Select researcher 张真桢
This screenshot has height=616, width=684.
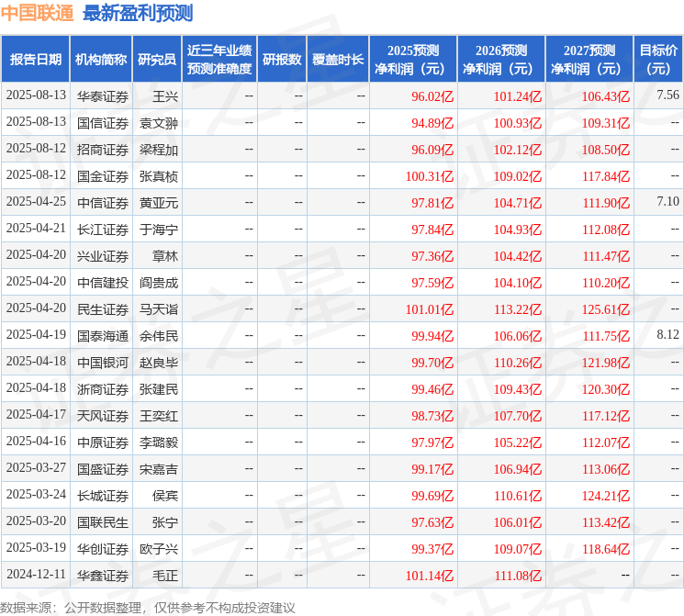158,176
